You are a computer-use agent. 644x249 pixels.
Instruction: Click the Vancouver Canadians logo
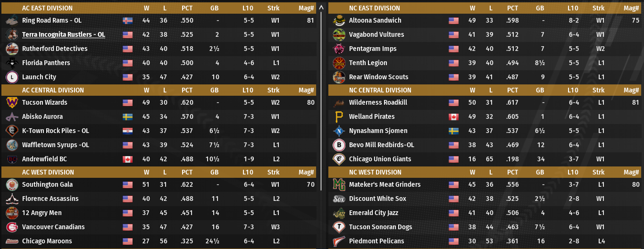(12, 227)
